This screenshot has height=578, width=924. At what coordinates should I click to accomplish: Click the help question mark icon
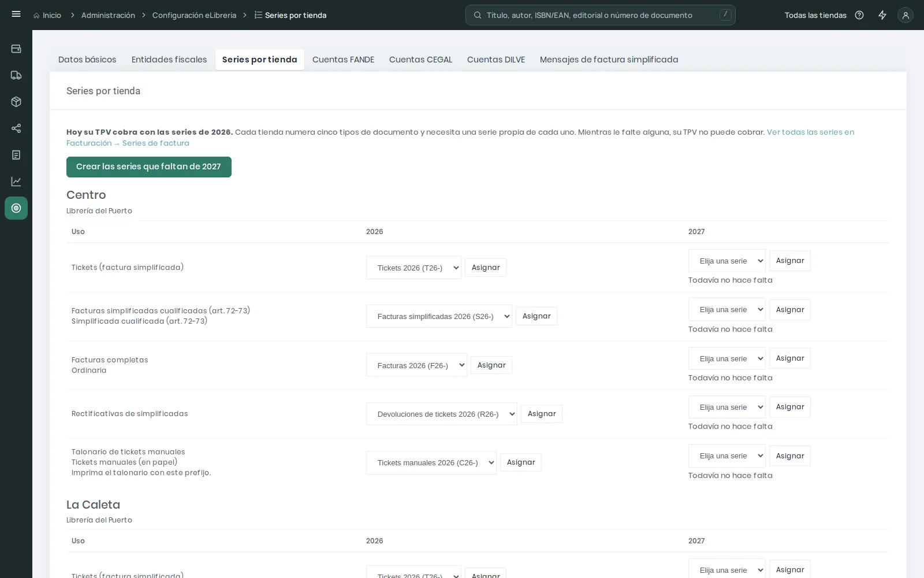point(859,15)
